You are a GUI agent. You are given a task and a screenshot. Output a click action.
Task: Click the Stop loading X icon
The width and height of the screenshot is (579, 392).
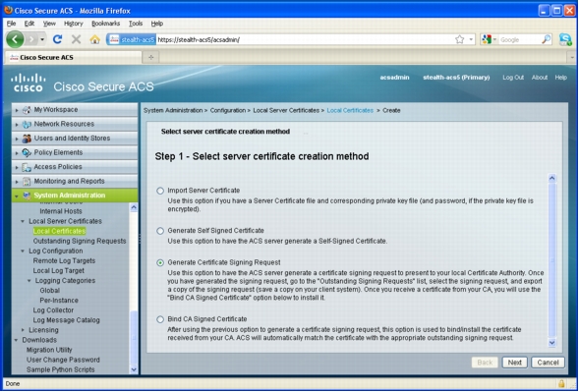[x=76, y=39]
